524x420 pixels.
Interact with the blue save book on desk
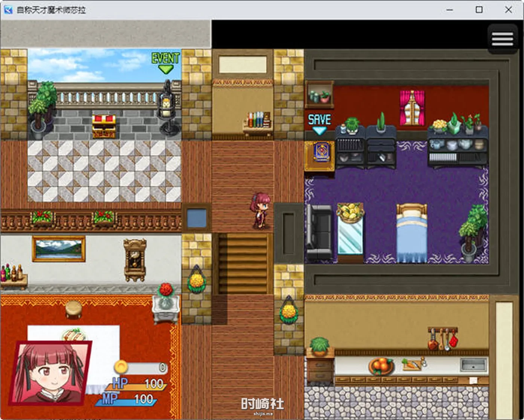pos(321,152)
